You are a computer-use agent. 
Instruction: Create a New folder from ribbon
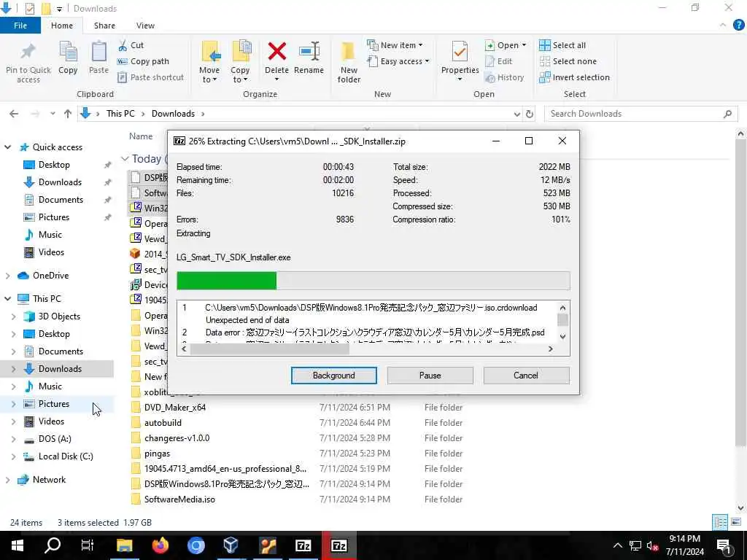click(349, 62)
